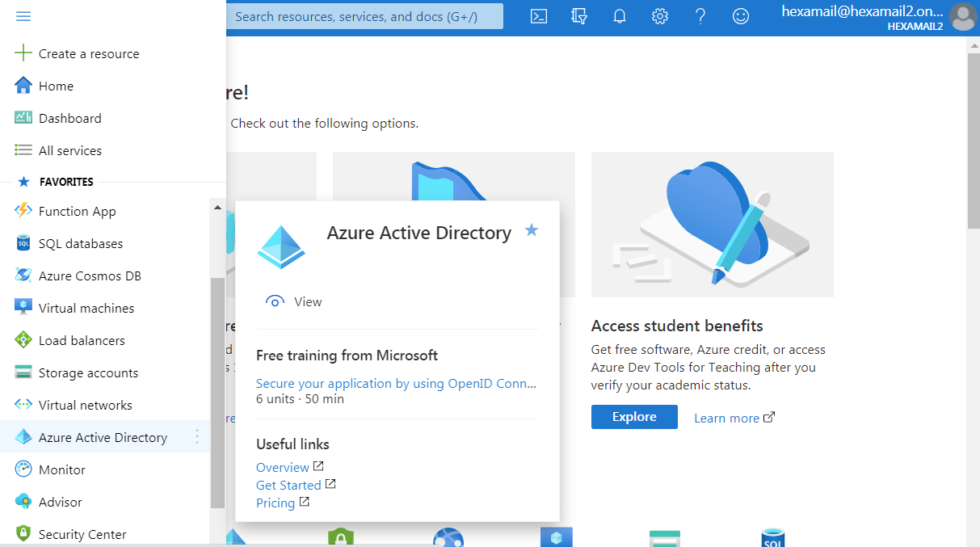This screenshot has width=980, height=547.
Task: Open the notifications bell
Action: tap(620, 16)
